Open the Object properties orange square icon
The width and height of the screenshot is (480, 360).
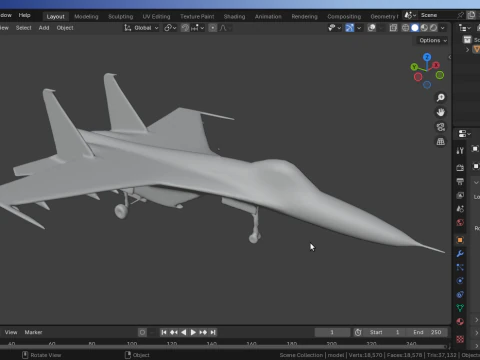tap(460, 240)
